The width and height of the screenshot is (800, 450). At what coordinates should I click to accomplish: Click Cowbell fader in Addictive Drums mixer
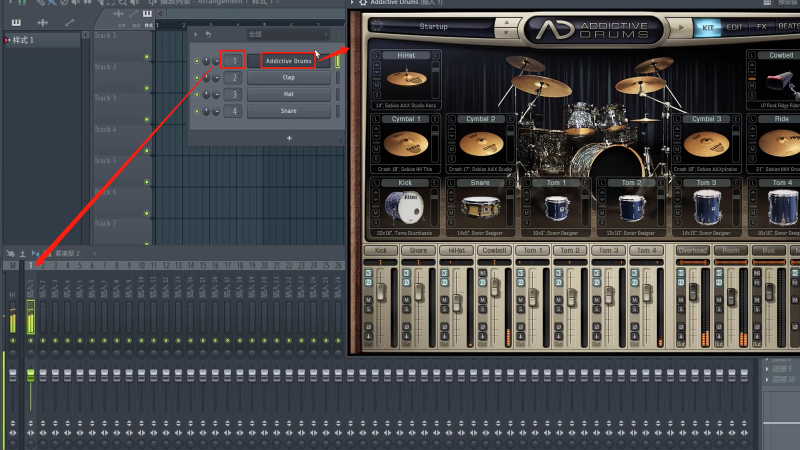click(x=495, y=287)
